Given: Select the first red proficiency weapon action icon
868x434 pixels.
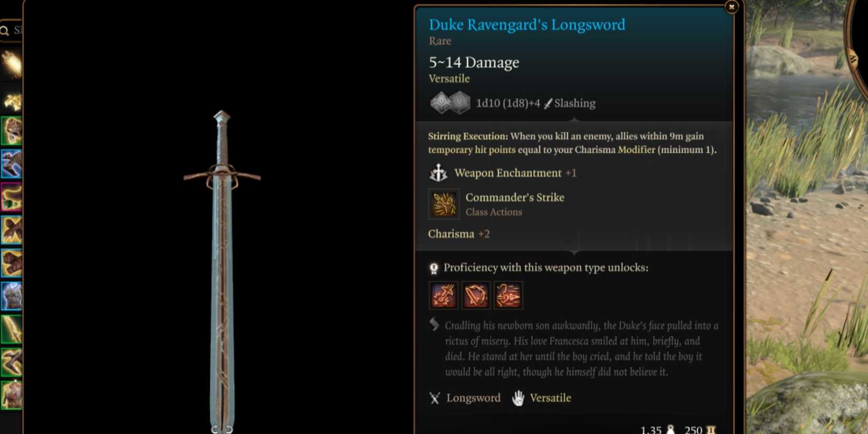Looking at the screenshot, I should tap(443, 296).
